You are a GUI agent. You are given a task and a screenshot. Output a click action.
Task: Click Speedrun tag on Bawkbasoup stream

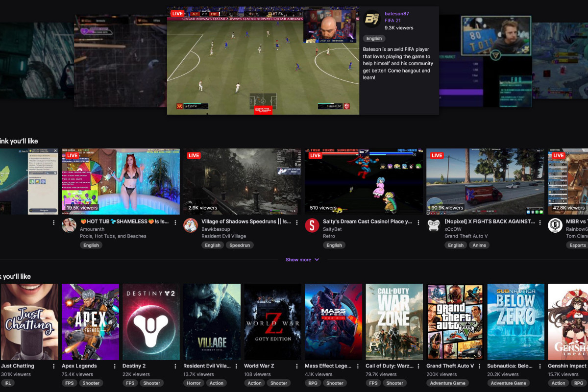tap(240, 245)
